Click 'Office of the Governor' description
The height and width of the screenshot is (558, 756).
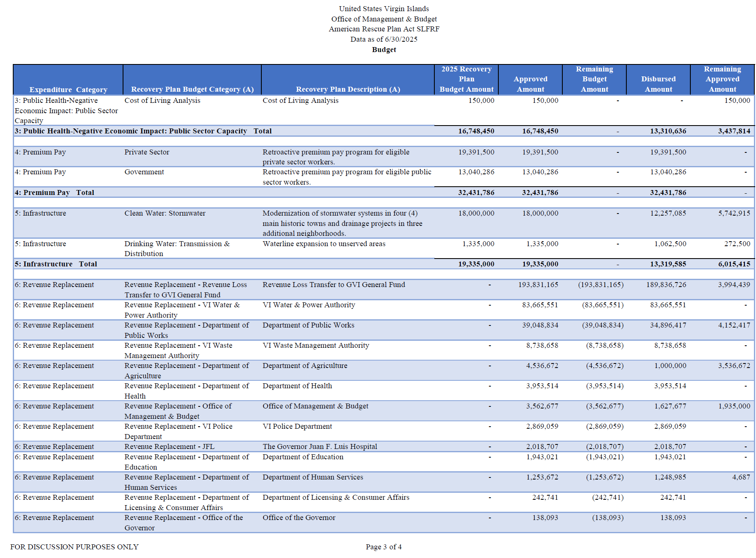[299, 518]
